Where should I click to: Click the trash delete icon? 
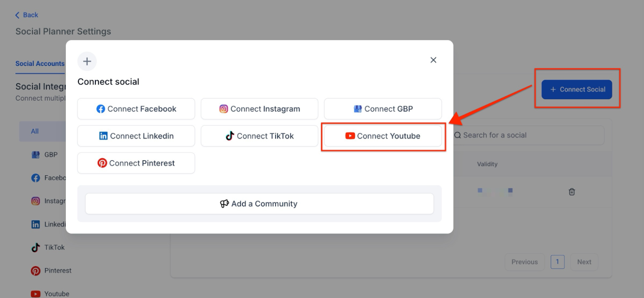click(572, 191)
